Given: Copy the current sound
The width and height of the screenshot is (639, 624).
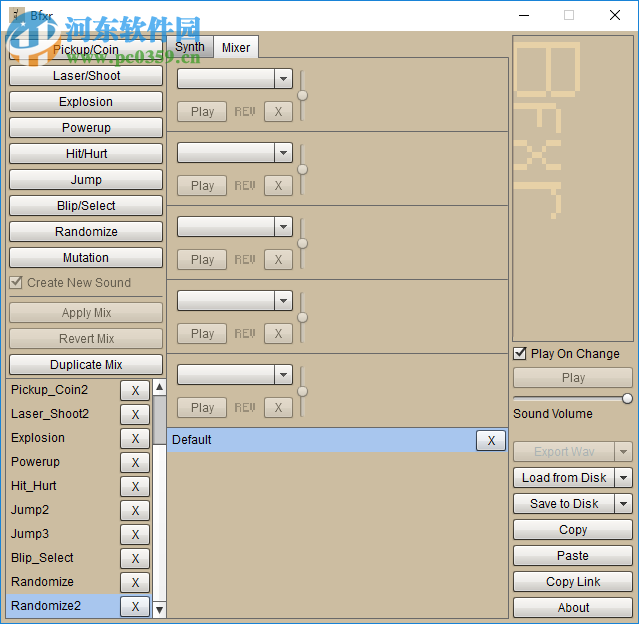Looking at the screenshot, I should [573, 530].
